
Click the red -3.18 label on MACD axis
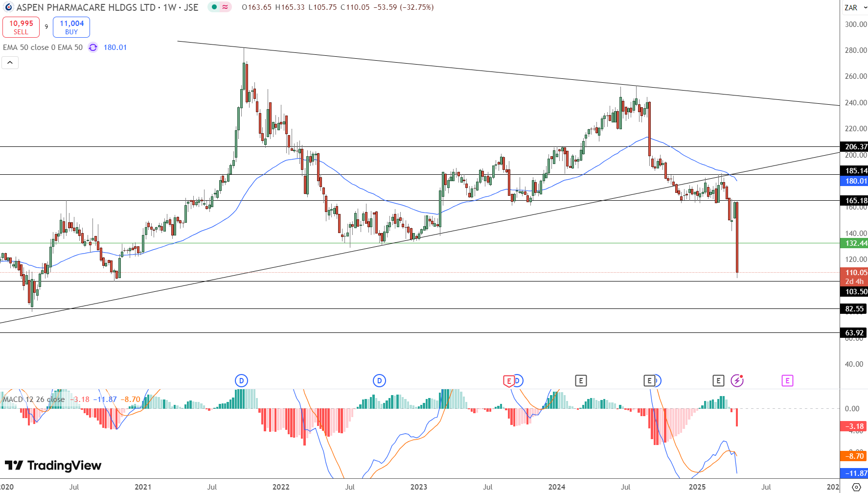854,426
